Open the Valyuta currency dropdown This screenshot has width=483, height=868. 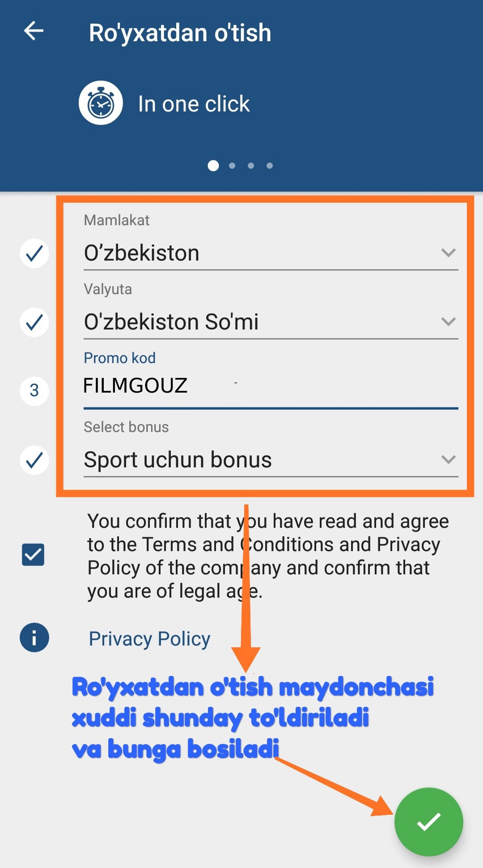271,322
